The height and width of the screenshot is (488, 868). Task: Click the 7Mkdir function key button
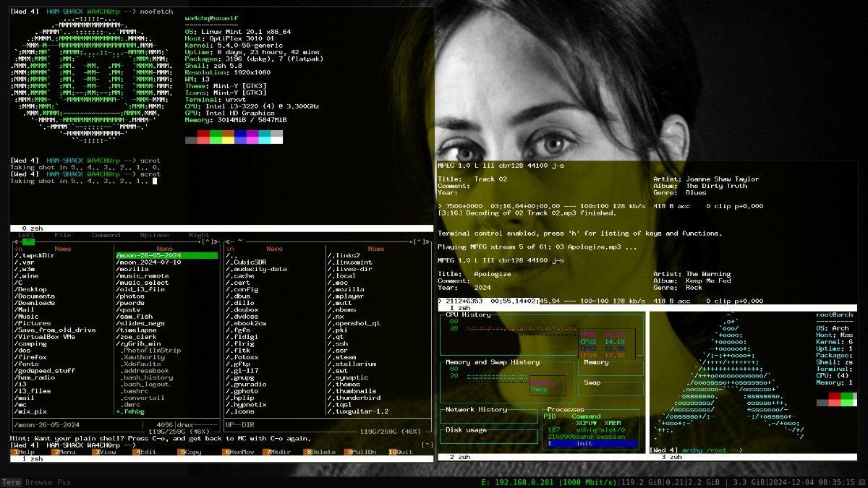(x=278, y=452)
